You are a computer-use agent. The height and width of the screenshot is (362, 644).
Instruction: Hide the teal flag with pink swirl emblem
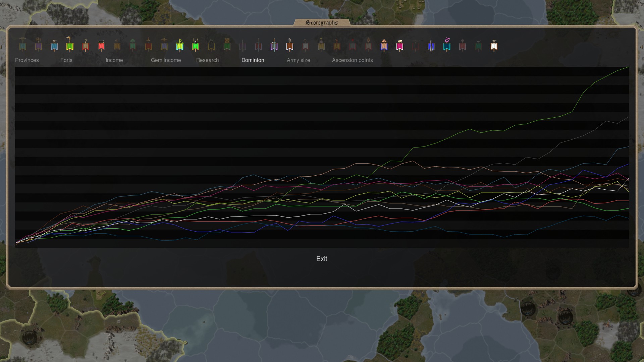coord(447,45)
